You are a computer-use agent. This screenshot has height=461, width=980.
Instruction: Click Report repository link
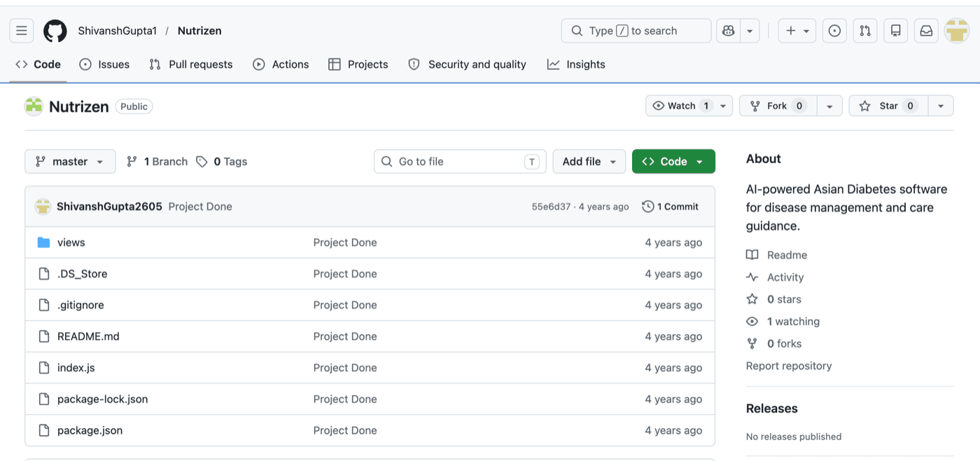click(x=789, y=366)
